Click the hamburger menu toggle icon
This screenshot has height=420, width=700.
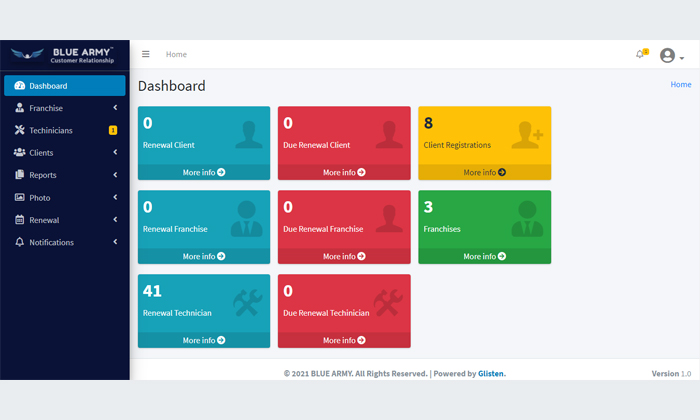coord(146,54)
